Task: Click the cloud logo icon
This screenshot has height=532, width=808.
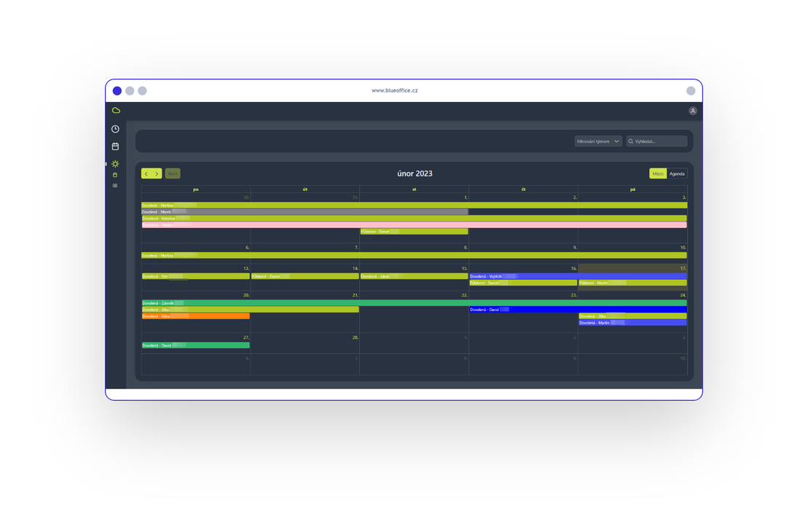Action: click(x=116, y=111)
